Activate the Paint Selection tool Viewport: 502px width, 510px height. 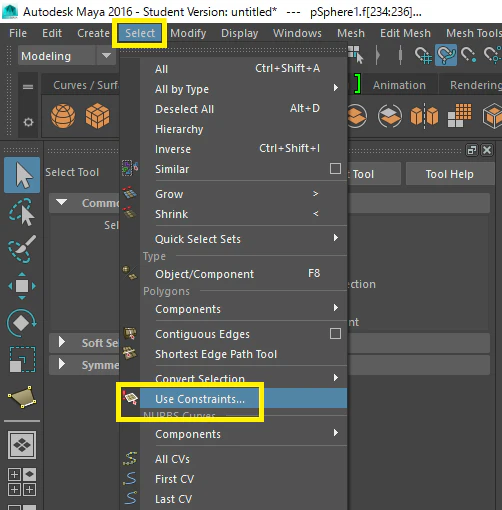click(x=22, y=249)
